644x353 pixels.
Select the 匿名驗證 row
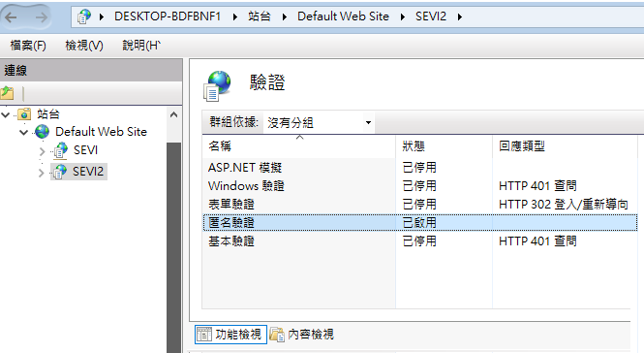419,223
